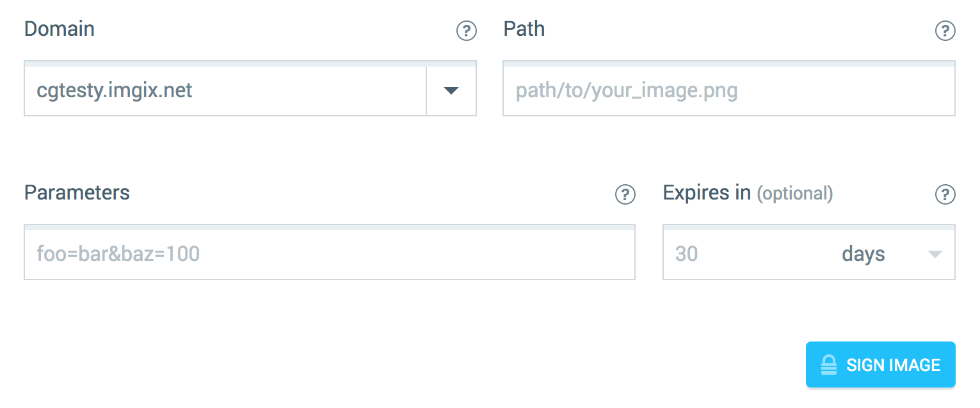Click the lock icon on SIGN IMAGE

830,365
